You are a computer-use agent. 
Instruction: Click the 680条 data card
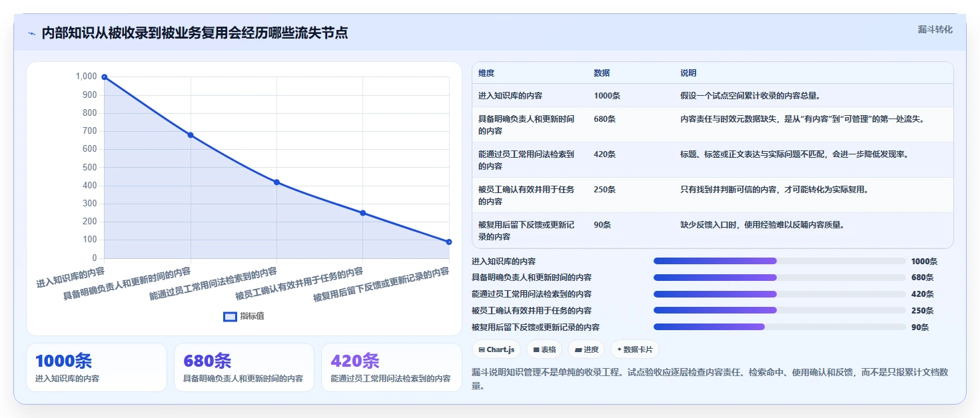pyautogui.click(x=244, y=367)
